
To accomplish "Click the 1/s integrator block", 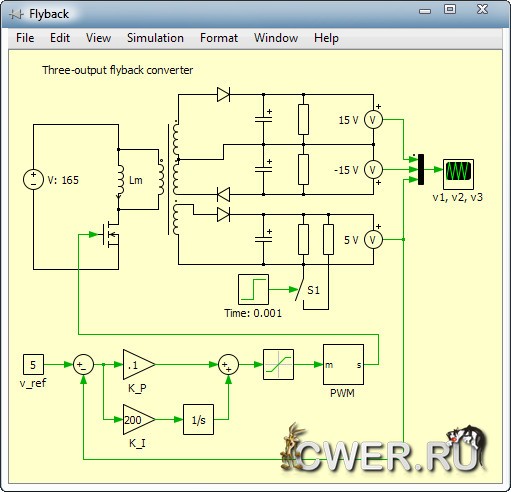I will tap(198, 420).
